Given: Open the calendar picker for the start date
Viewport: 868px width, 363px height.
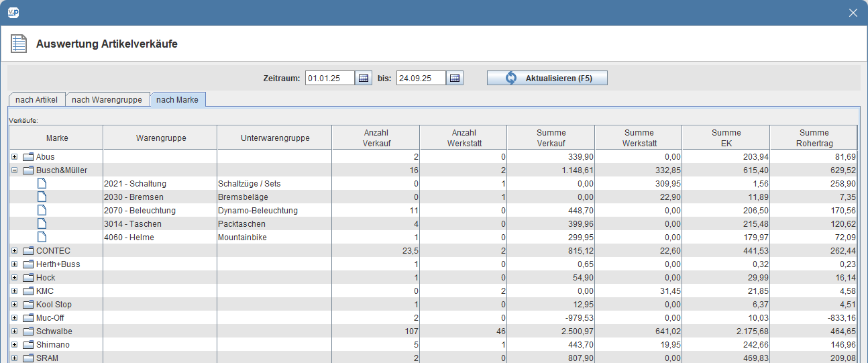Looking at the screenshot, I should click(x=364, y=78).
